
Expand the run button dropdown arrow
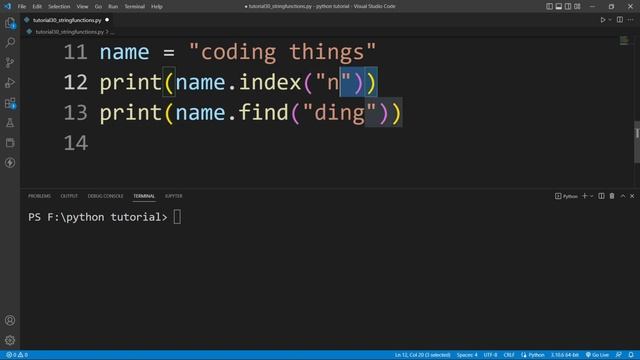pyautogui.click(x=610, y=20)
